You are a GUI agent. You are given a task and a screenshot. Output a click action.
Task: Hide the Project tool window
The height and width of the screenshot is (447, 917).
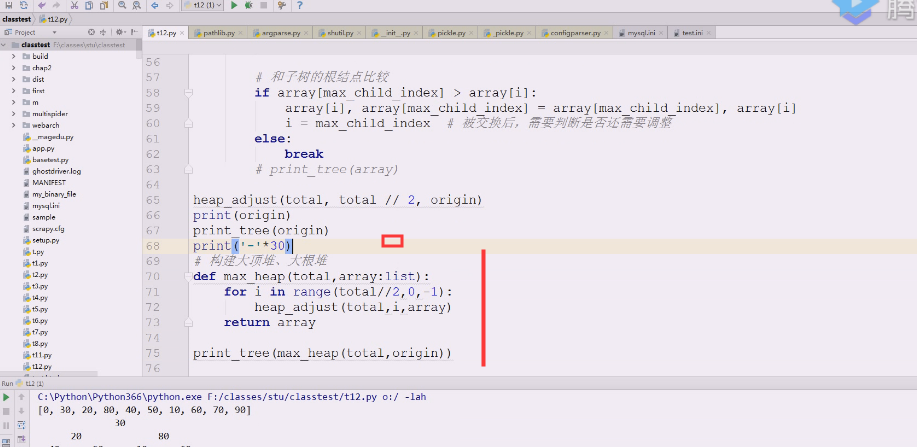pos(135,32)
